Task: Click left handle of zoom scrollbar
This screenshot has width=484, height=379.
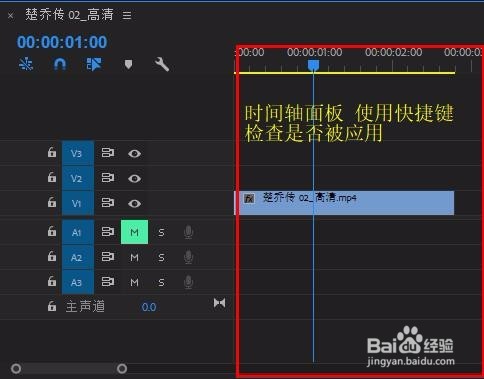Action: 16,368
